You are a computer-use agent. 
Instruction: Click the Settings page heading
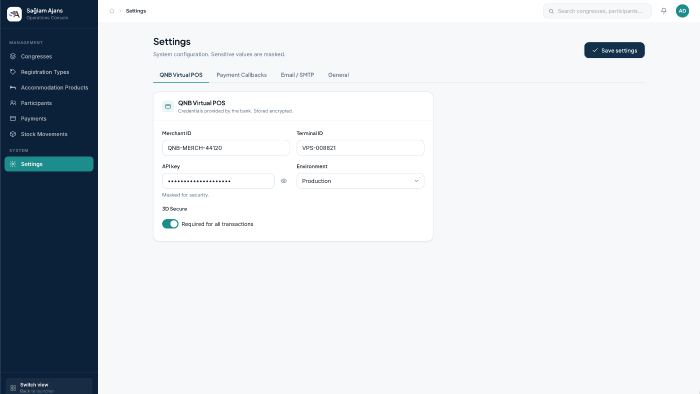coord(172,41)
